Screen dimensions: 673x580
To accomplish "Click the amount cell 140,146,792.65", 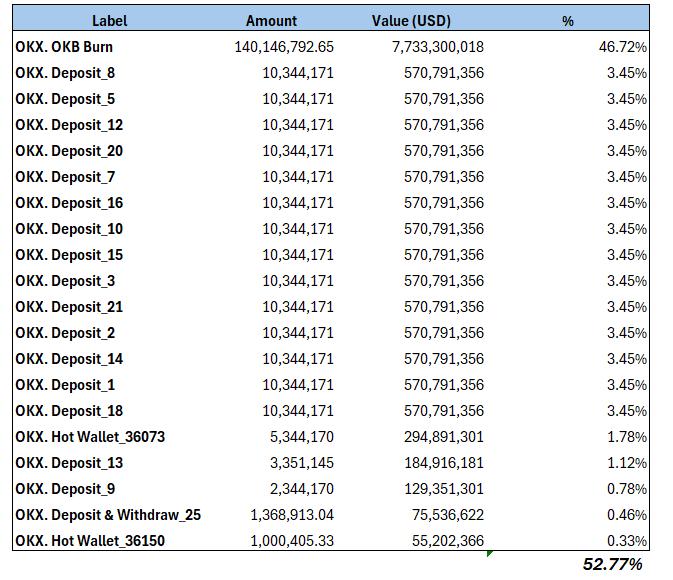I will (x=284, y=47).
